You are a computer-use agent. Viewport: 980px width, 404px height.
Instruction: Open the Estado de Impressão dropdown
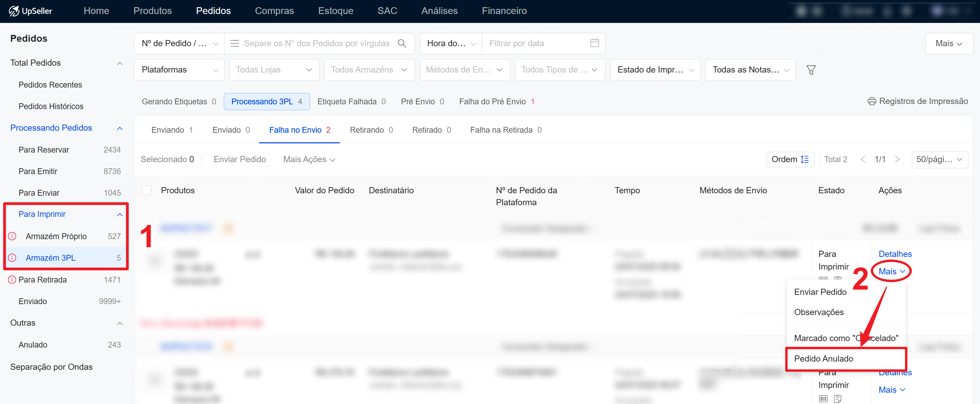[x=655, y=70]
